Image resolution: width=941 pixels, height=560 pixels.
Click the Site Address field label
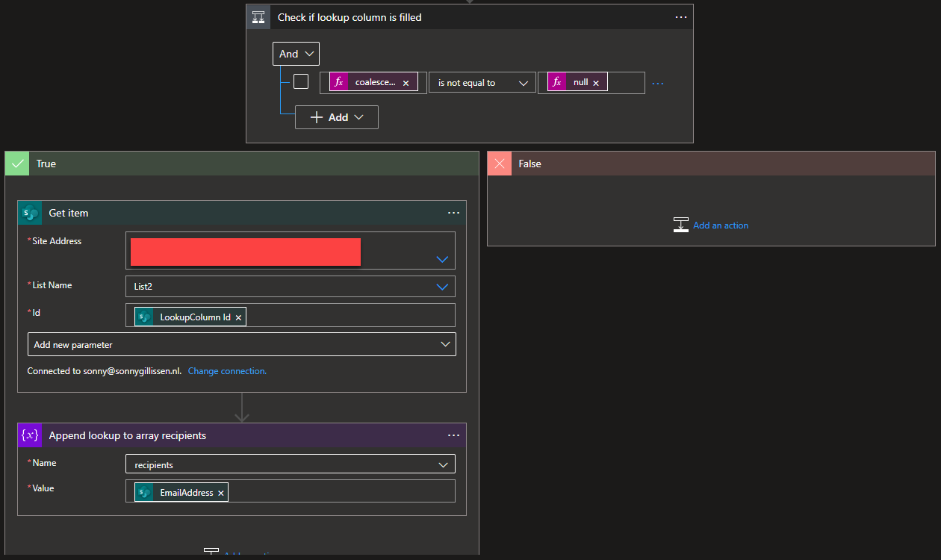coord(56,241)
